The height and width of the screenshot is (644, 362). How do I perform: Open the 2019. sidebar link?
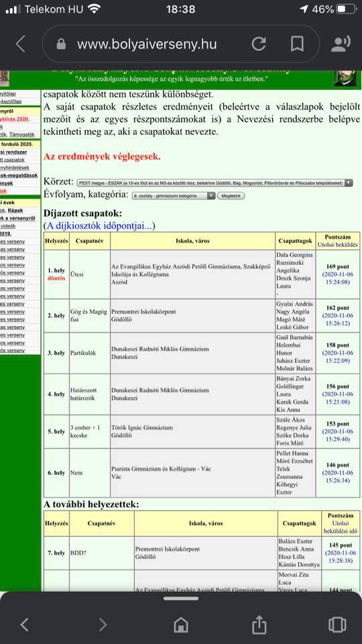point(6,233)
